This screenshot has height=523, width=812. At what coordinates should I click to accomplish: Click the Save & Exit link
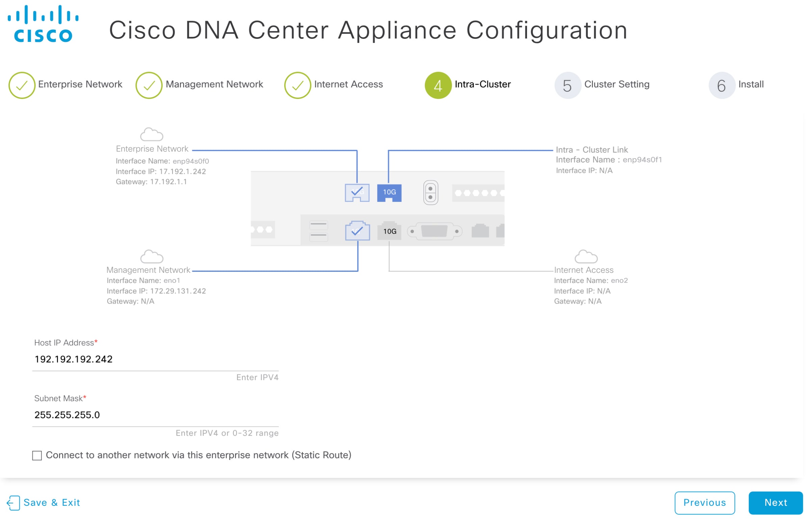[x=52, y=503]
